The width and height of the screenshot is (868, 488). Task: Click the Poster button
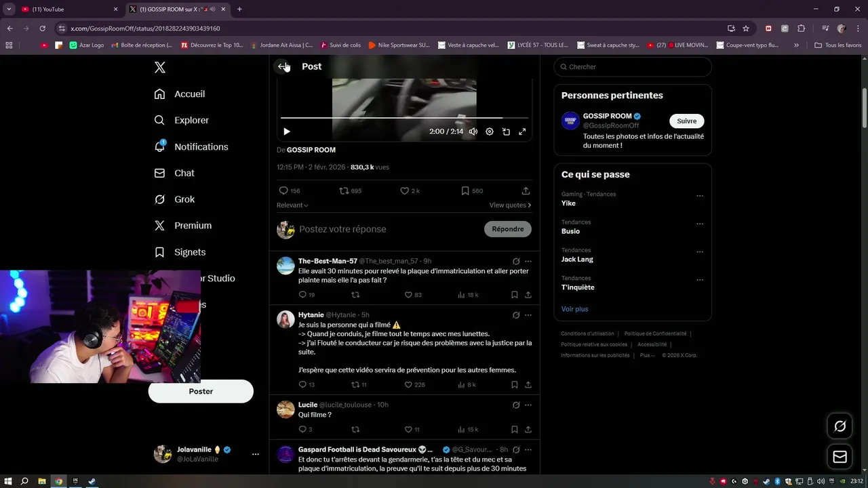201,392
